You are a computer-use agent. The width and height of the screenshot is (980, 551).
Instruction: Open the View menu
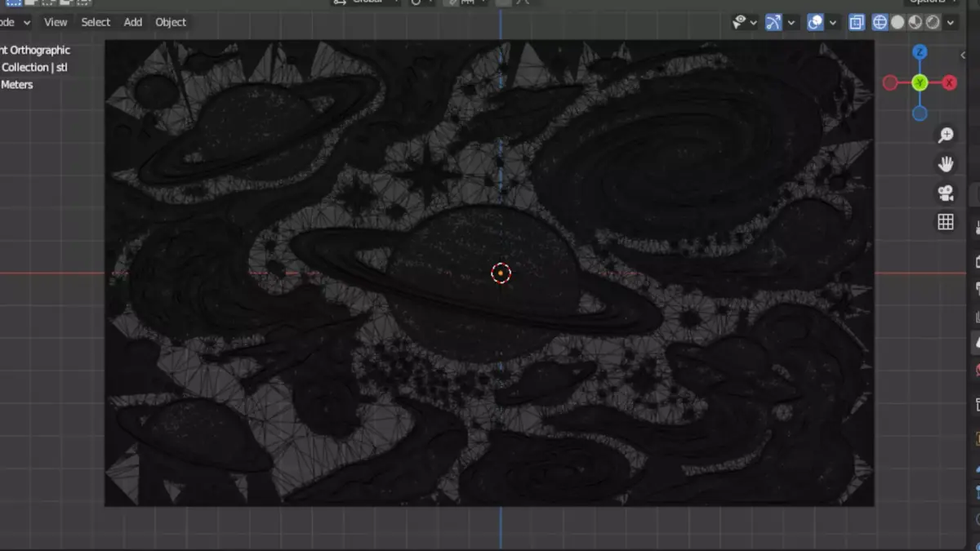click(56, 22)
